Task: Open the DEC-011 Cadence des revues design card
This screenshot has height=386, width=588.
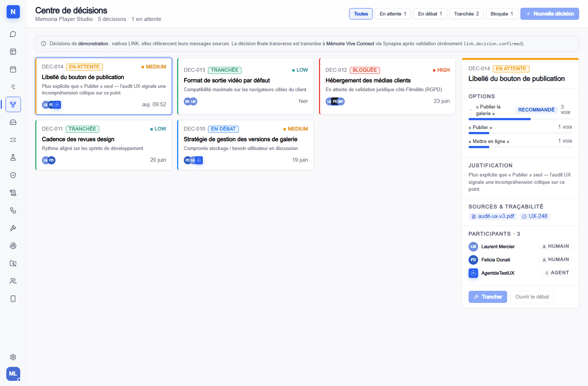Action: click(104, 145)
